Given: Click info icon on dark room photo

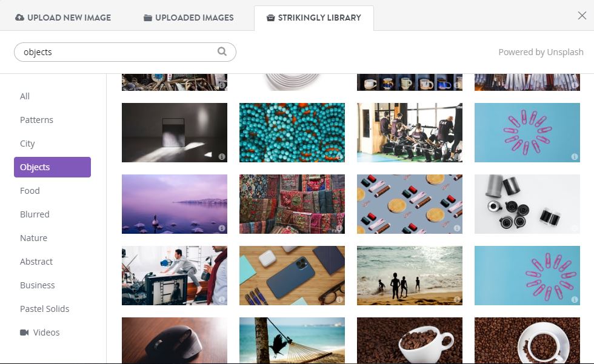Looking at the screenshot, I should pyautogui.click(x=222, y=157).
